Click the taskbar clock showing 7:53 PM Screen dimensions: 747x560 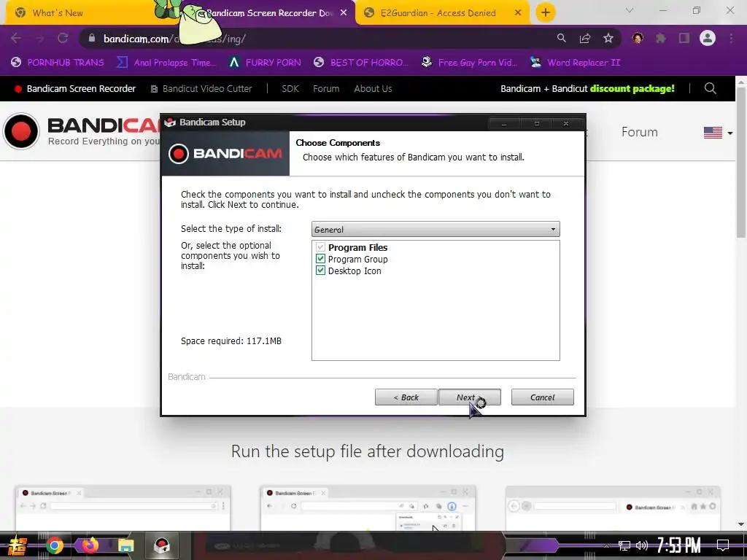[679, 545]
